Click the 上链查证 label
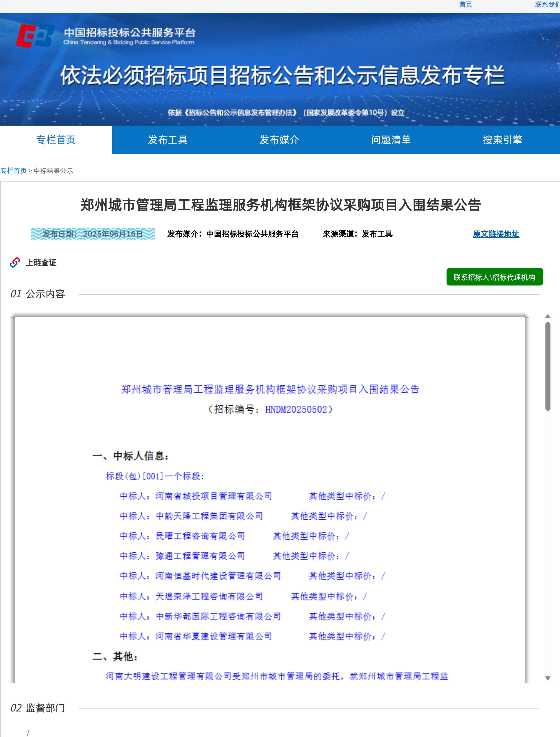This screenshot has height=737, width=560. [41, 263]
